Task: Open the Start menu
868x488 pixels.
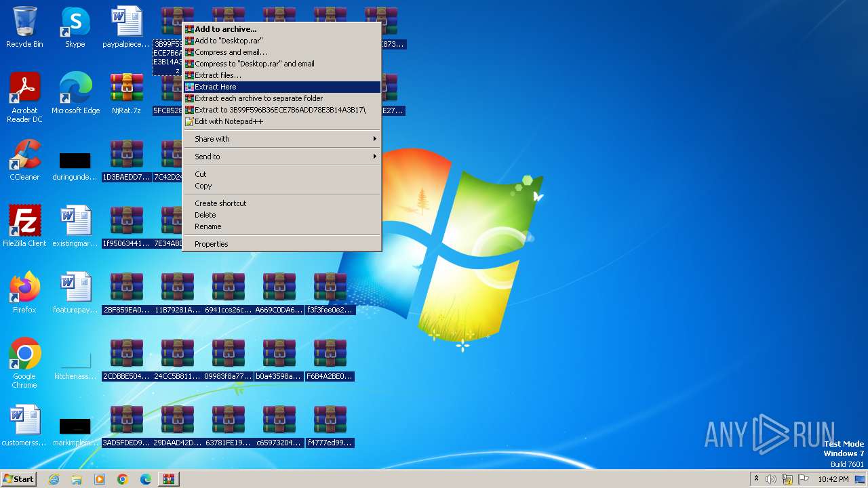Action: (x=18, y=479)
